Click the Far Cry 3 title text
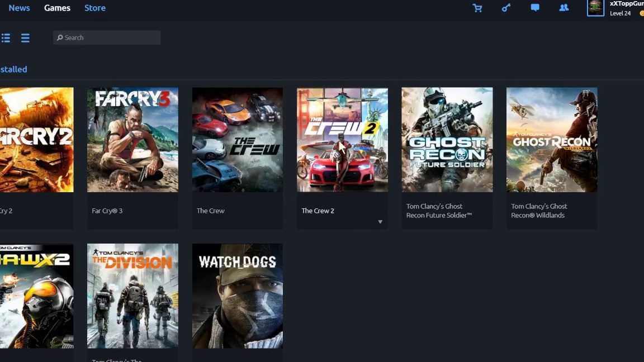Viewport: 644px width, 362px height. click(107, 211)
